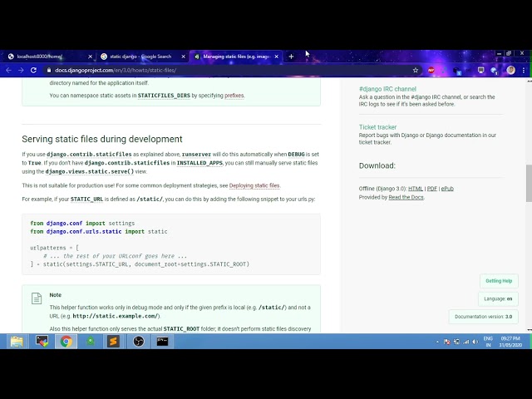Click the from django.conf import settings line

pyautogui.click(x=82, y=224)
